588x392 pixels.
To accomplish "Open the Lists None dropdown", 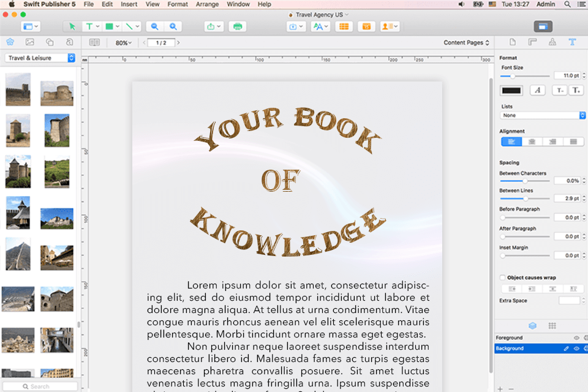I will click(543, 116).
